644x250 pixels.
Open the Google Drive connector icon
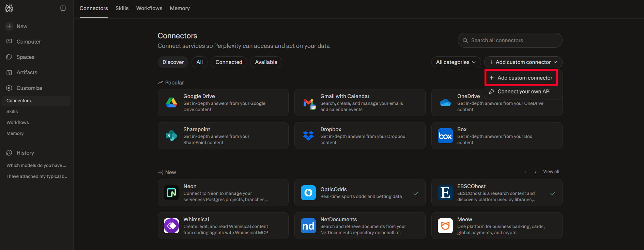pyautogui.click(x=171, y=103)
